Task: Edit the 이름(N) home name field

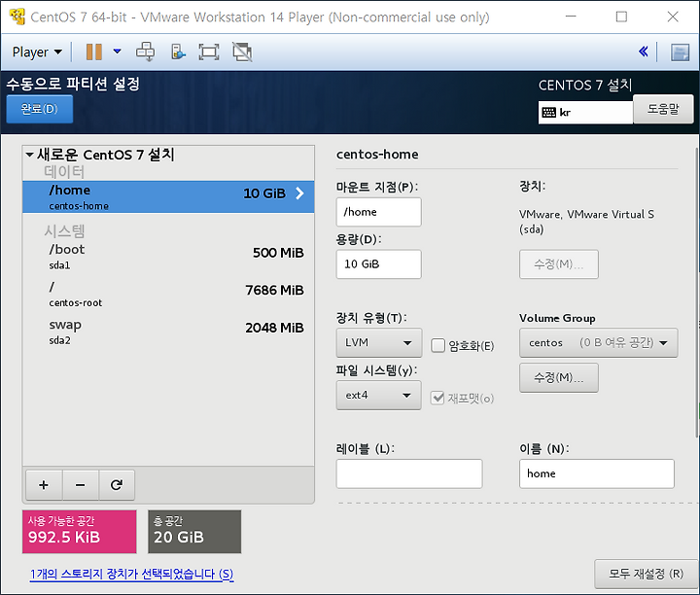Action: click(x=596, y=473)
